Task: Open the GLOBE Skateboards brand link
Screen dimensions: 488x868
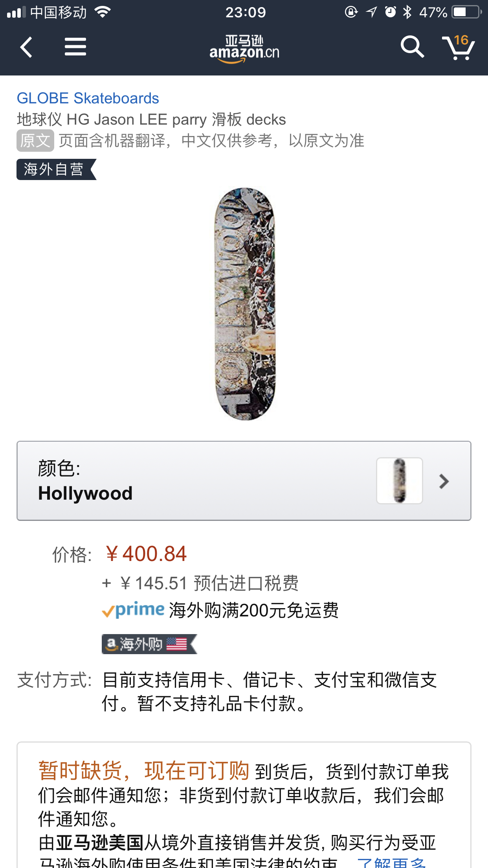Action: (x=88, y=98)
